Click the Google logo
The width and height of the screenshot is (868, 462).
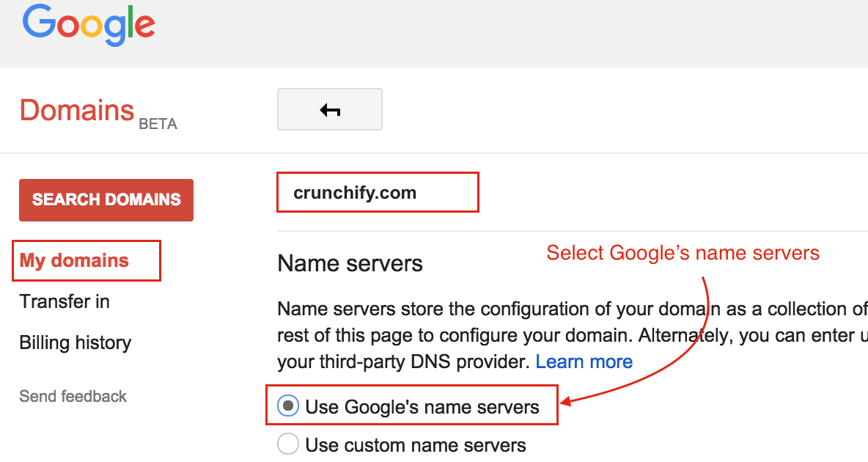89,25
